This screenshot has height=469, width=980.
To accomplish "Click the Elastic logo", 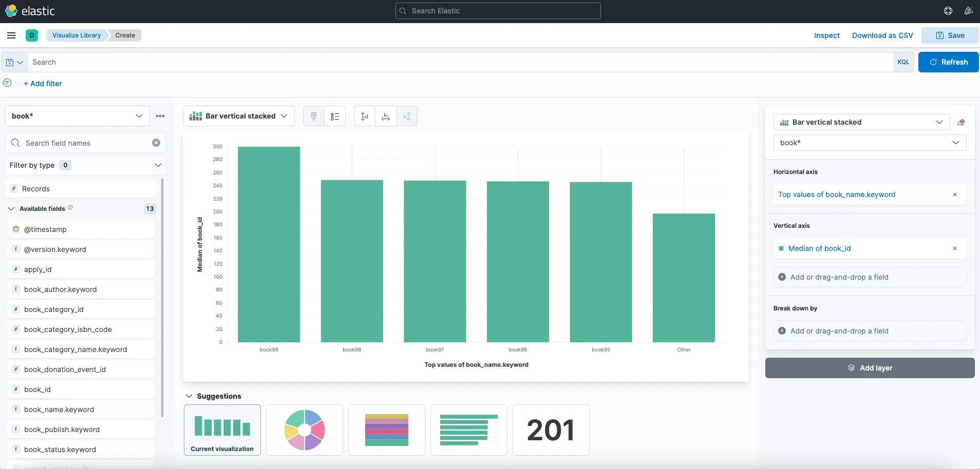I will point(30,11).
